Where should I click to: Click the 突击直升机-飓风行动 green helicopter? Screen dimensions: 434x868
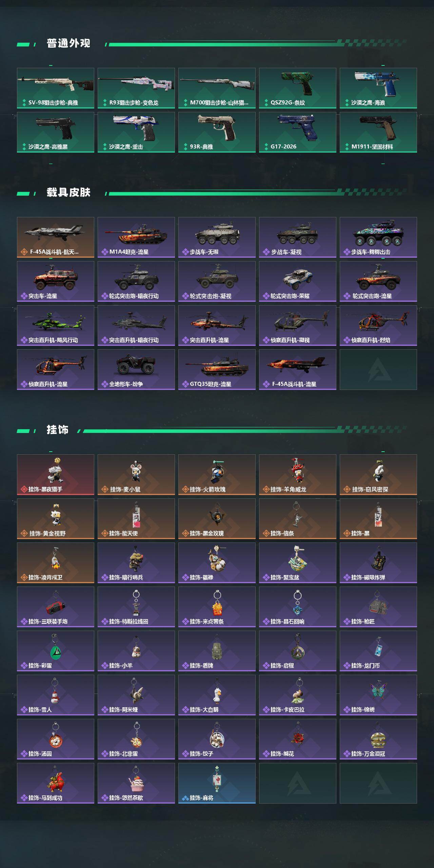56,325
